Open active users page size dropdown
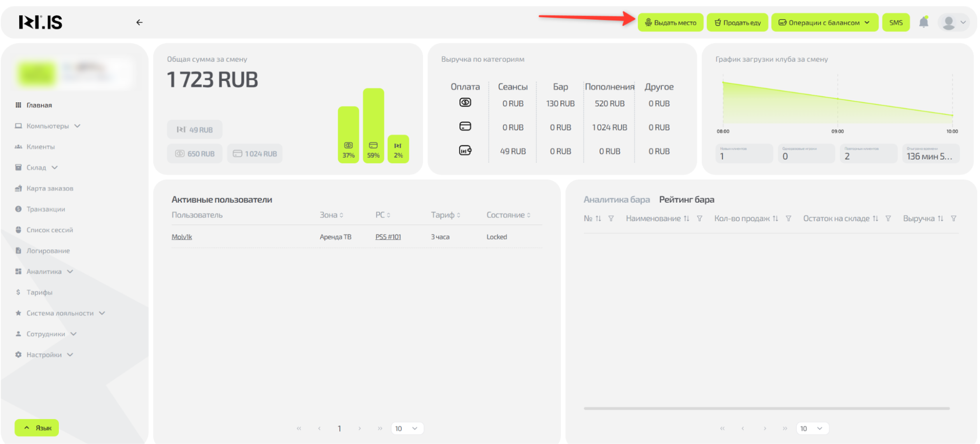Screen dimensions: 980x444 point(407,429)
